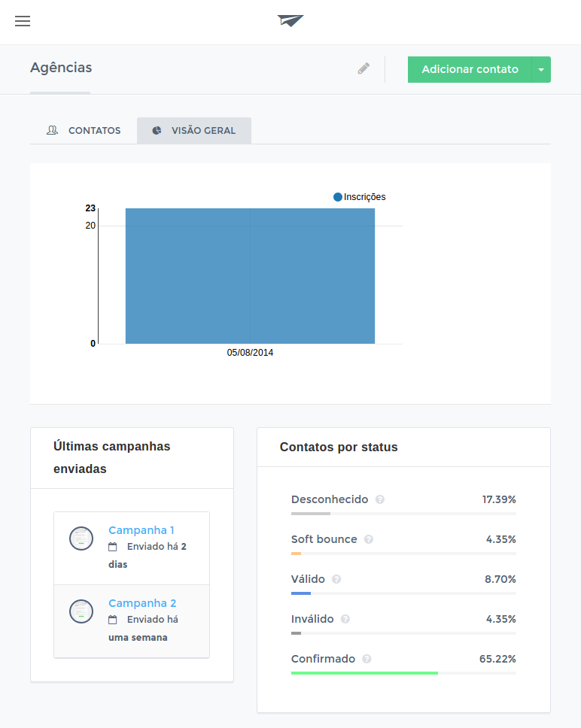
Task: Click the 05/08/2014 date label
Action: [250, 353]
